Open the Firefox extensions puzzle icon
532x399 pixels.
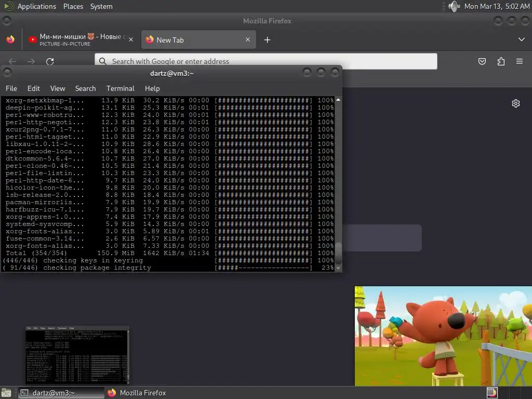pyautogui.click(x=501, y=61)
